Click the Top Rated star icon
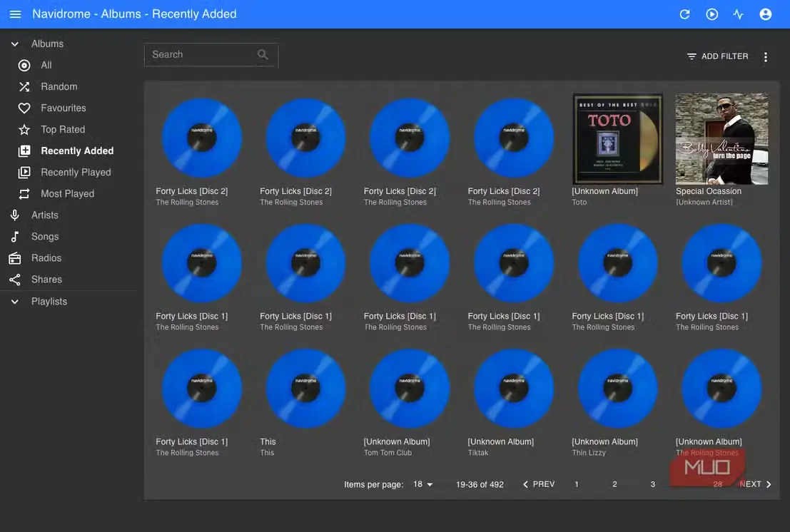Viewport: 790px width, 532px height. click(24, 129)
